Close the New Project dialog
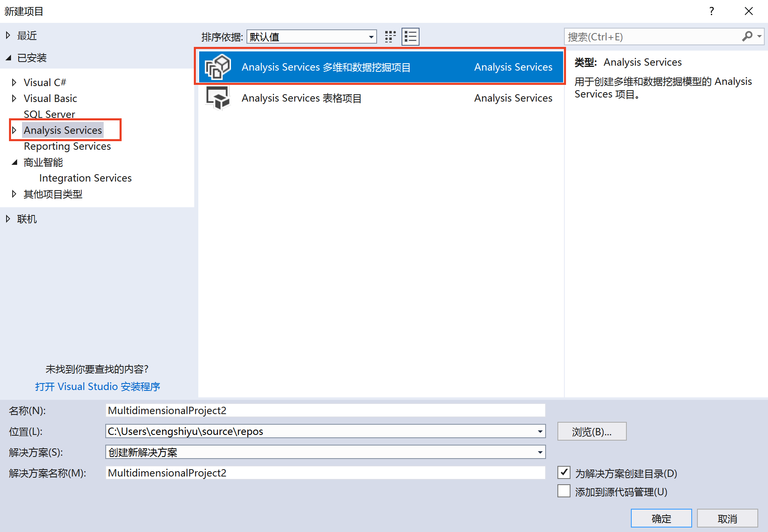The height and width of the screenshot is (532, 768). [749, 11]
